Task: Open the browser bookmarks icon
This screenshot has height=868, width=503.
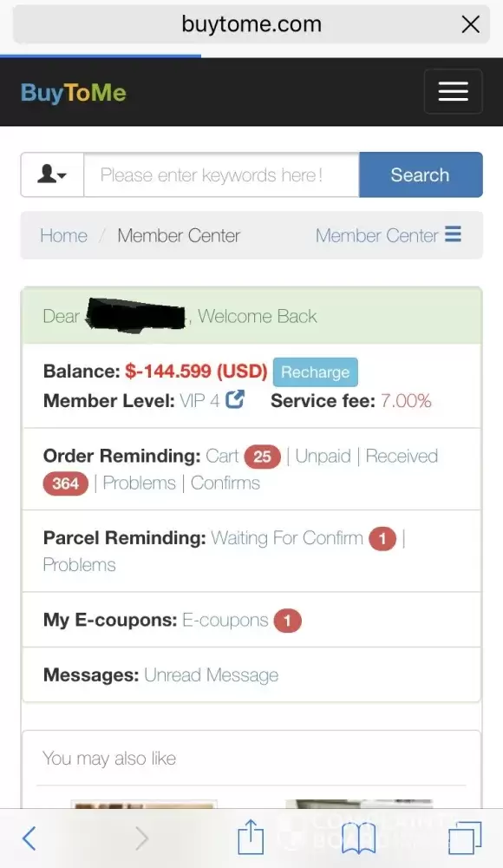Action: [x=358, y=838]
